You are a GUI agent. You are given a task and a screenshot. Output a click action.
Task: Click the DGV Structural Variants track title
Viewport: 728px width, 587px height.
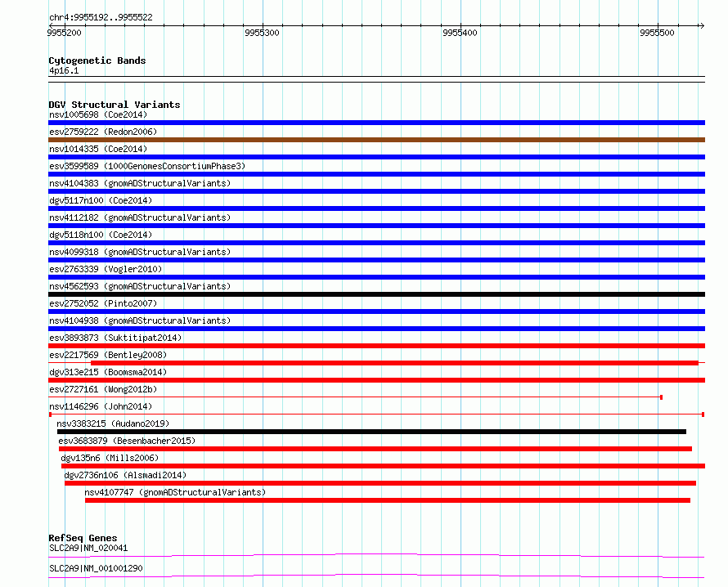[x=115, y=105]
